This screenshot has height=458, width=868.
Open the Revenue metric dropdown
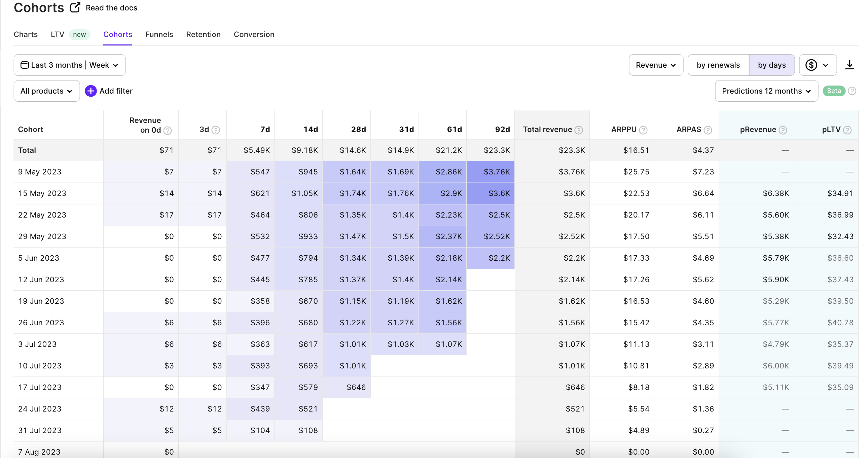point(656,65)
